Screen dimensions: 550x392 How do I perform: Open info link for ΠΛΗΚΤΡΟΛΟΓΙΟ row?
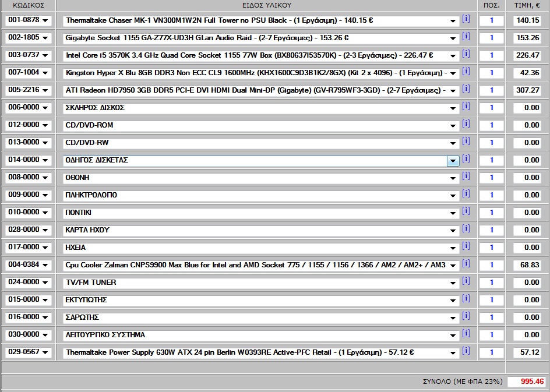[466, 193]
